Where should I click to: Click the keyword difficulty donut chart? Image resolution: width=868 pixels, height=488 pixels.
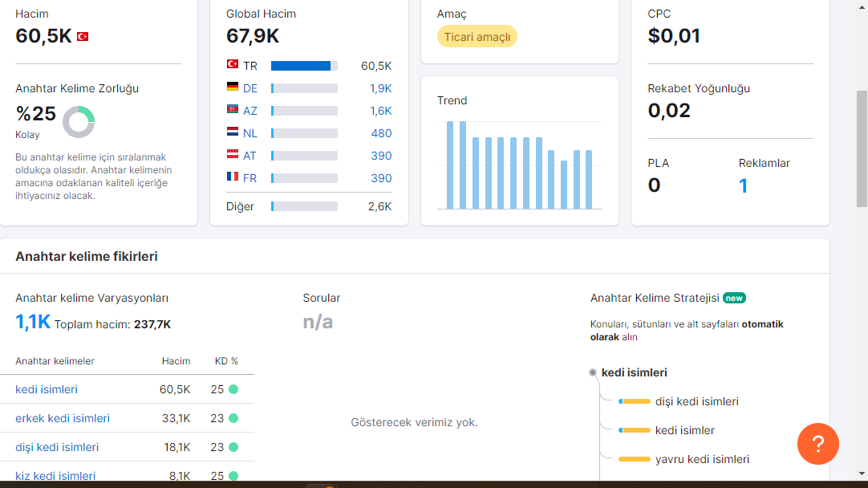coord(79,122)
